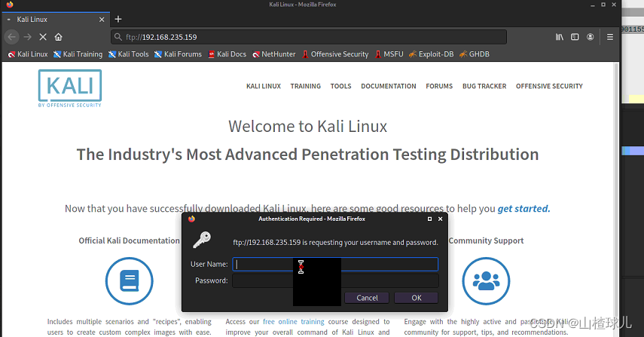Screen dimensions: 644x337
Task: Open the Kali Linux bookmark
Action: coord(28,54)
